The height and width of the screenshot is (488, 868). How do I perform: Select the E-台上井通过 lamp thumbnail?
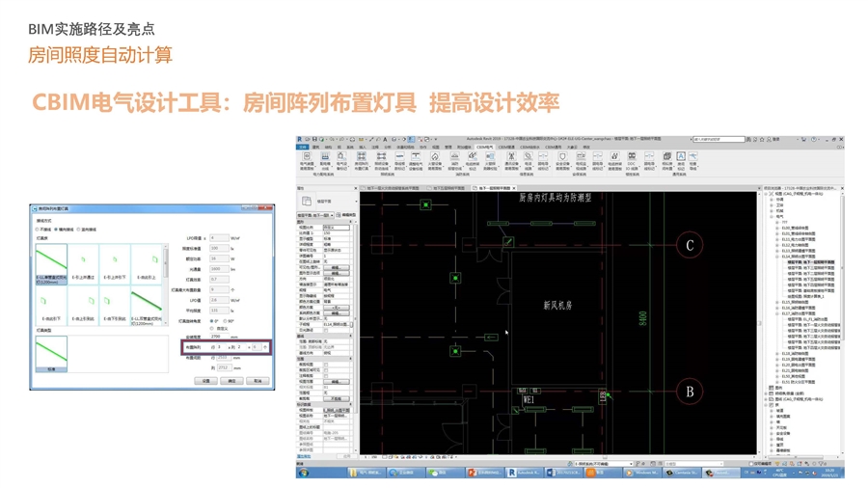(83, 264)
